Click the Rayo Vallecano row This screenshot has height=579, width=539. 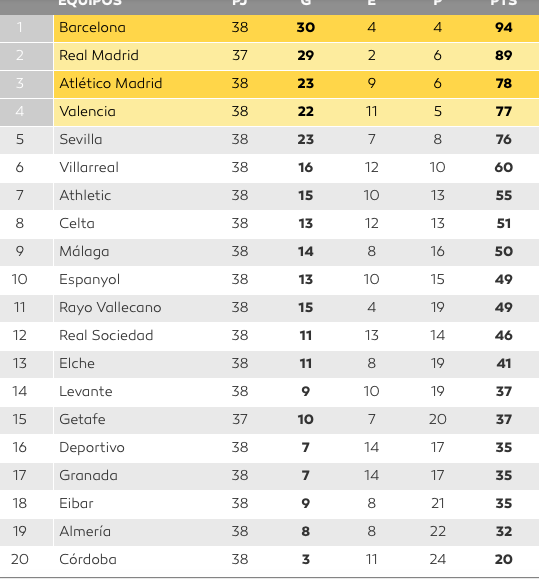pos(270,308)
